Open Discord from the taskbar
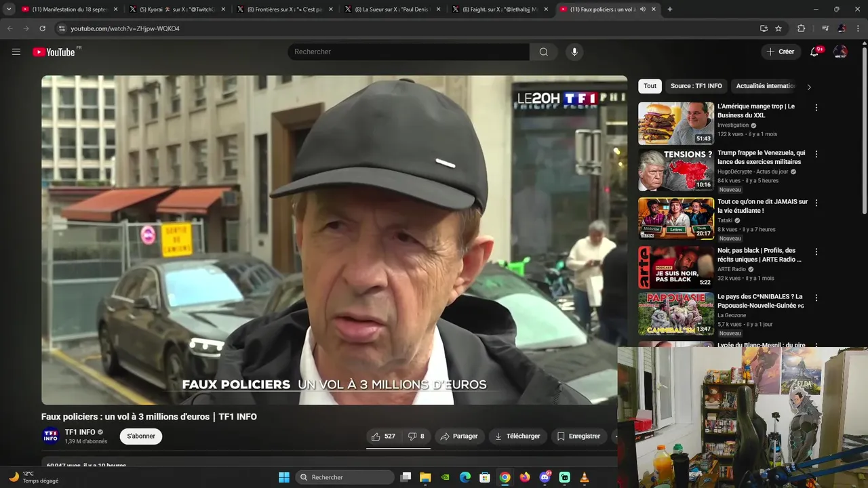The width and height of the screenshot is (868, 488). pyautogui.click(x=545, y=477)
